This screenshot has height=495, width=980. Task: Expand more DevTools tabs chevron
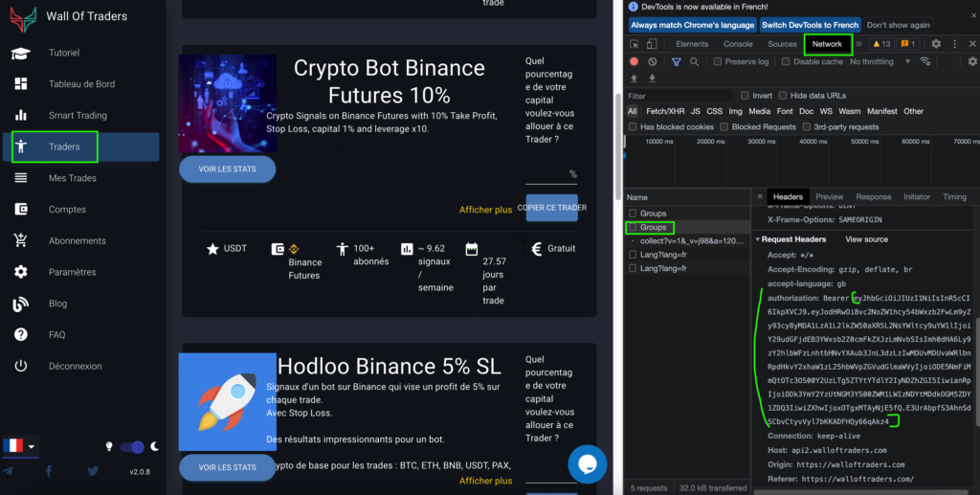click(x=858, y=44)
